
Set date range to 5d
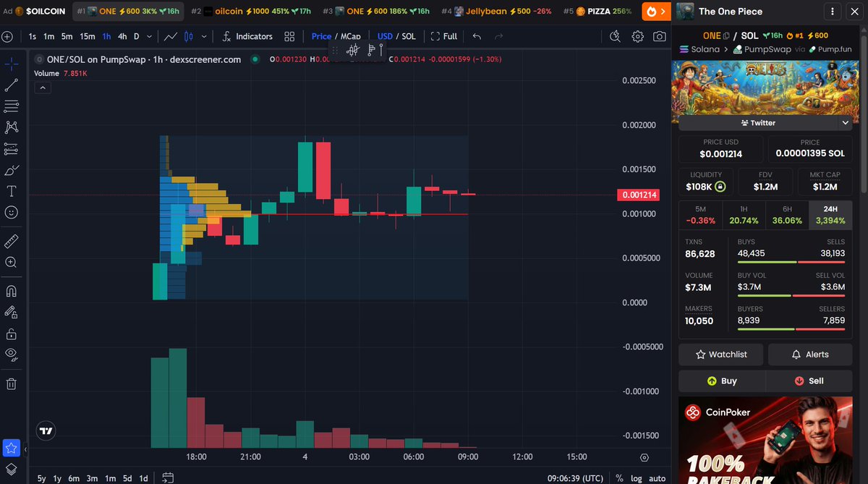(127, 477)
